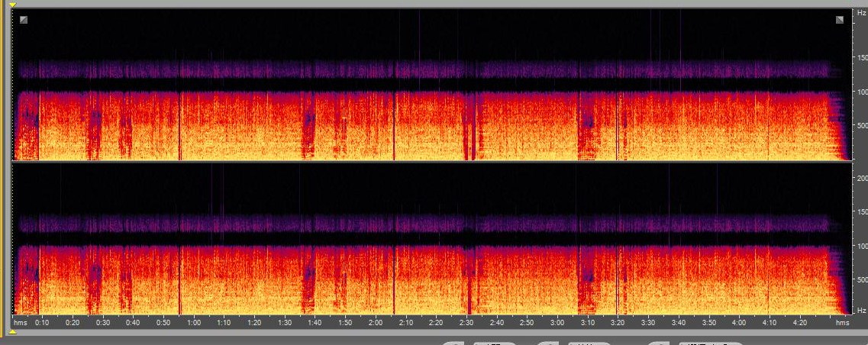This screenshot has height=345, width=868.
Task: Seek to 3:10 on the time ruler
Action: point(588,323)
